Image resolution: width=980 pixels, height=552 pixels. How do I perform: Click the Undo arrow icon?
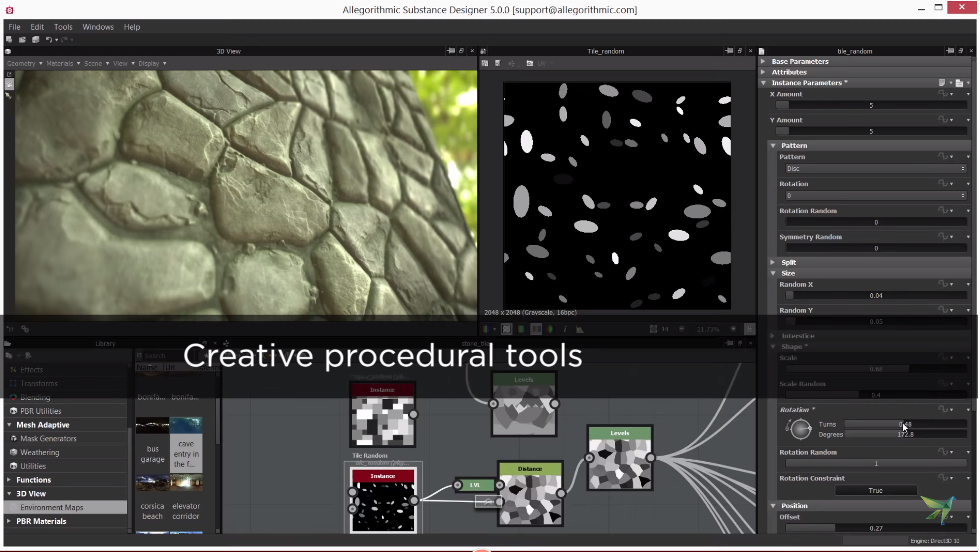[x=49, y=40]
